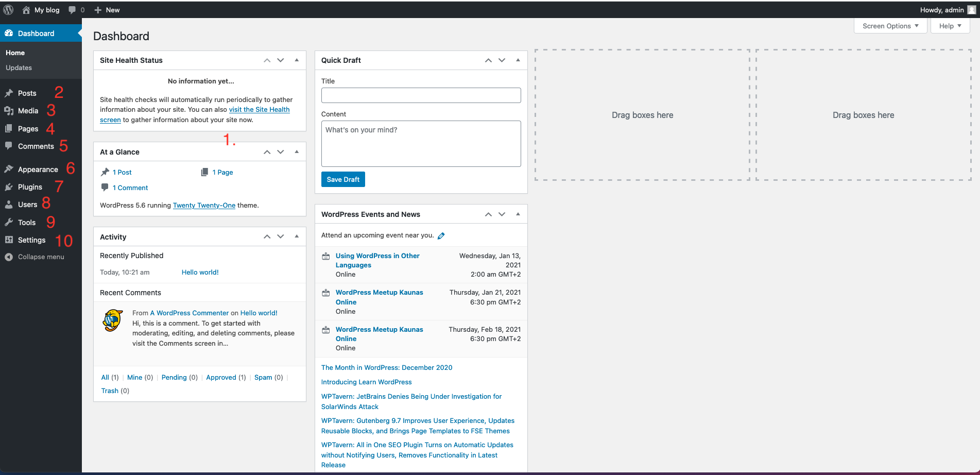This screenshot has height=475, width=980.
Task: Click the Appearance brush icon in sidebar
Action: coord(9,169)
